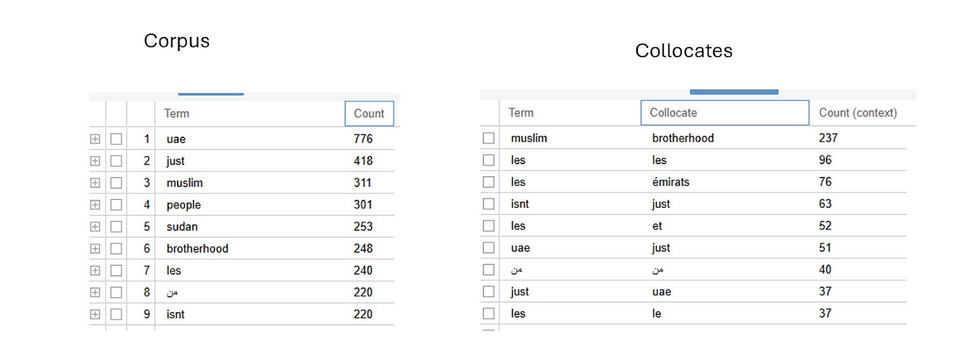Select the les le collocate checkbox
This screenshot has height=364, width=980.
pyautogui.click(x=489, y=314)
